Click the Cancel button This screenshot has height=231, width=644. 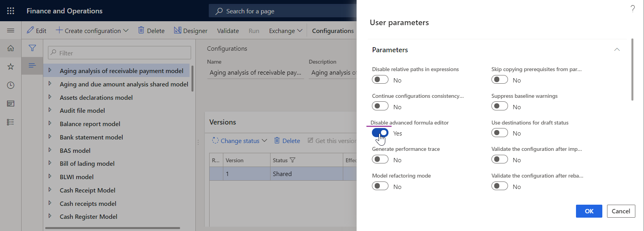[x=621, y=211]
